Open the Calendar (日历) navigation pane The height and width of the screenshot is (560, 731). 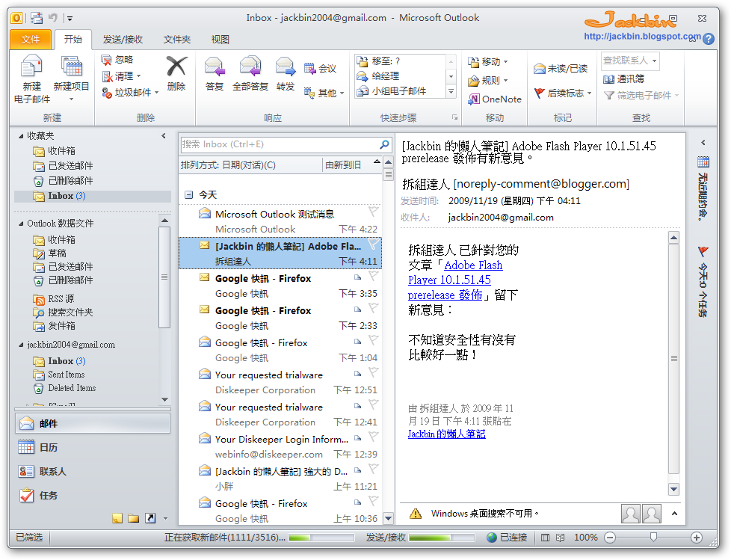pyautogui.click(x=93, y=448)
